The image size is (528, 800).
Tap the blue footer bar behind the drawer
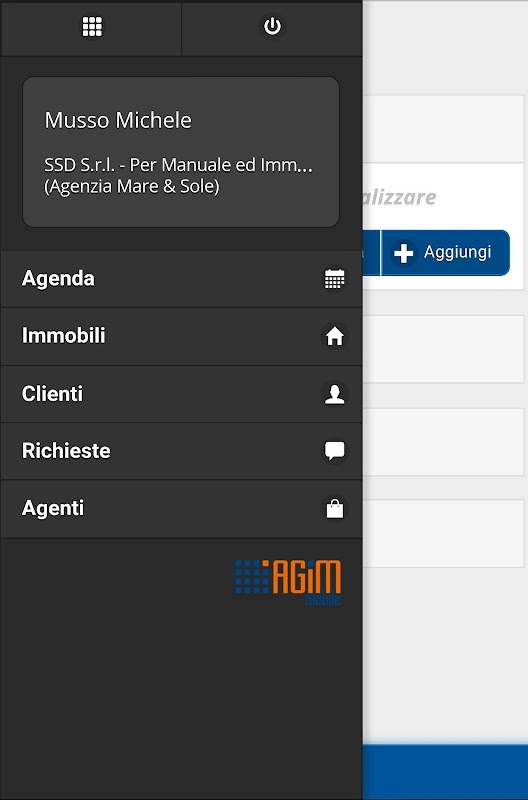point(445,772)
